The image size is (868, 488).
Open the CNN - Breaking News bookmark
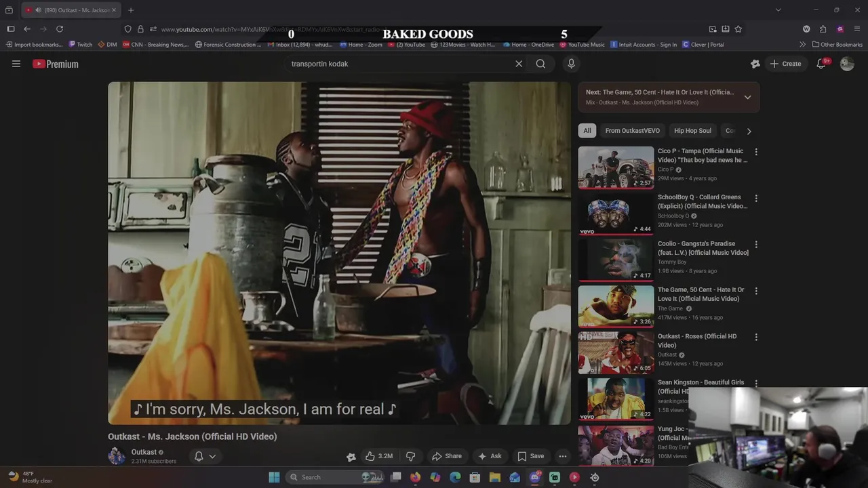click(156, 45)
